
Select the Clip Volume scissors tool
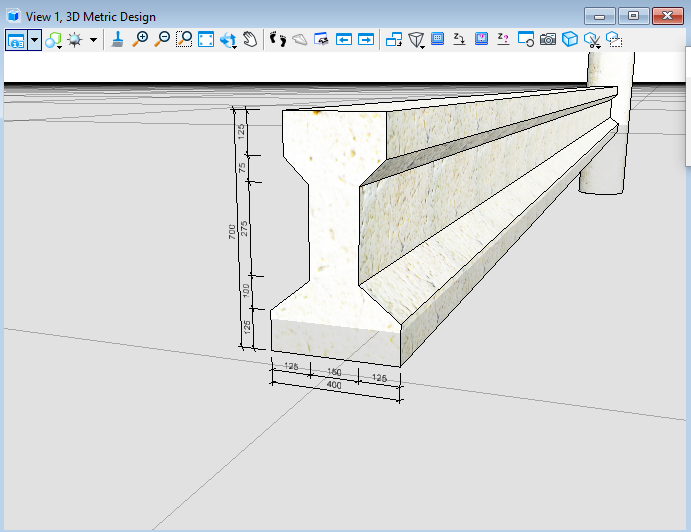pos(592,40)
